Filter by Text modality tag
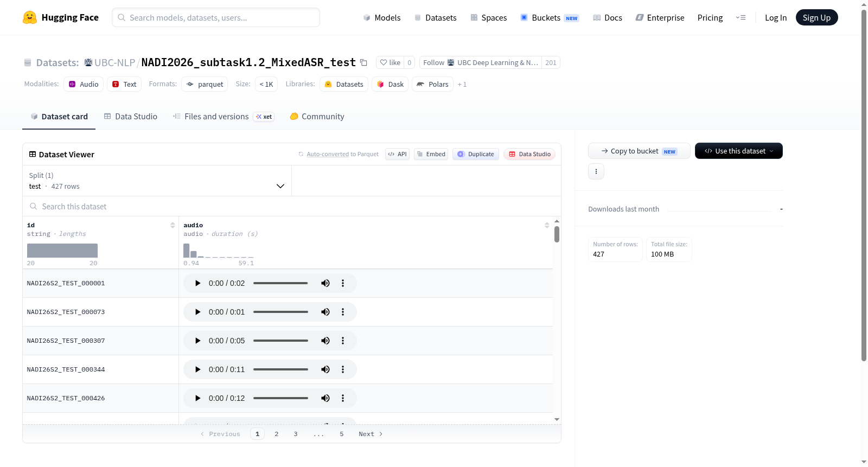The width and height of the screenshot is (868, 467). [x=124, y=84]
